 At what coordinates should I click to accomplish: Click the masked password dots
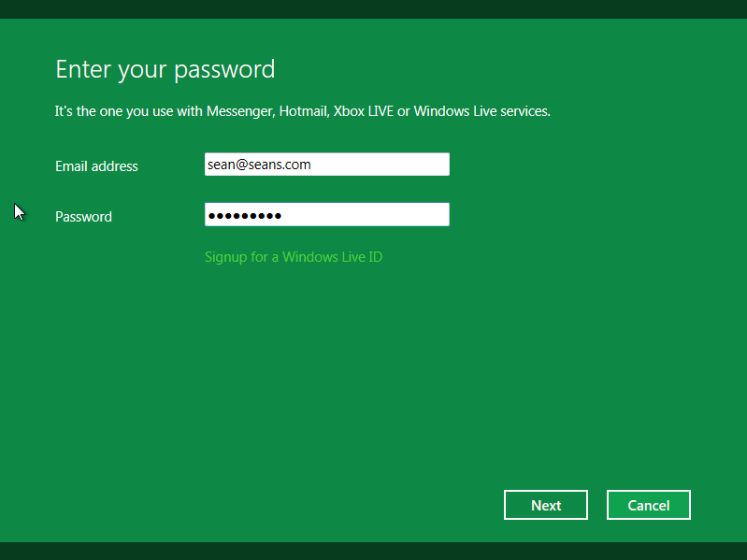coord(244,216)
